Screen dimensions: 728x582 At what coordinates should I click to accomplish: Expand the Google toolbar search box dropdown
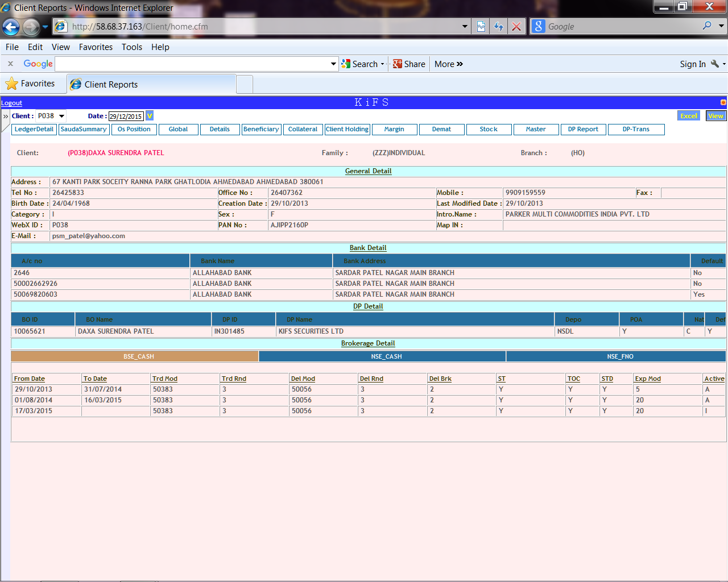click(x=334, y=64)
